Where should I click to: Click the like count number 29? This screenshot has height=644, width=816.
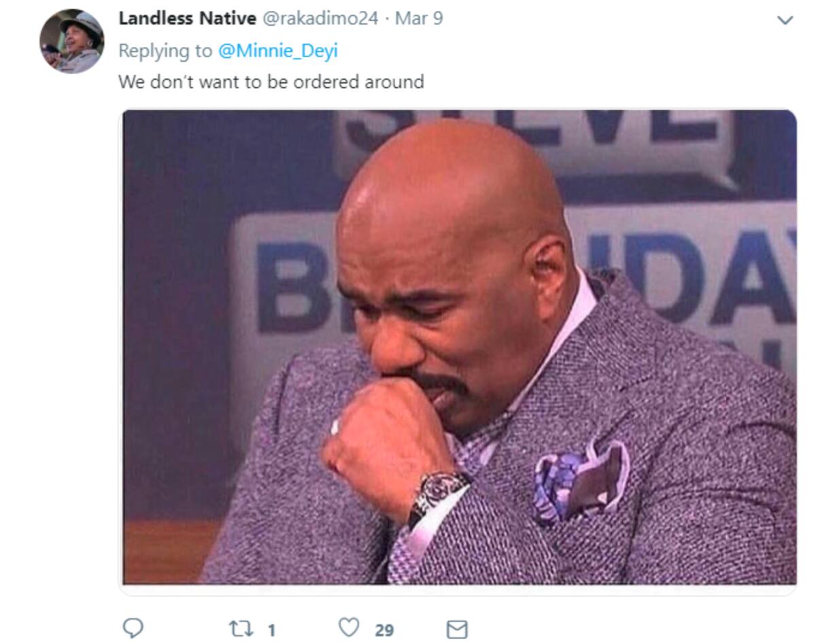coord(384,630)
